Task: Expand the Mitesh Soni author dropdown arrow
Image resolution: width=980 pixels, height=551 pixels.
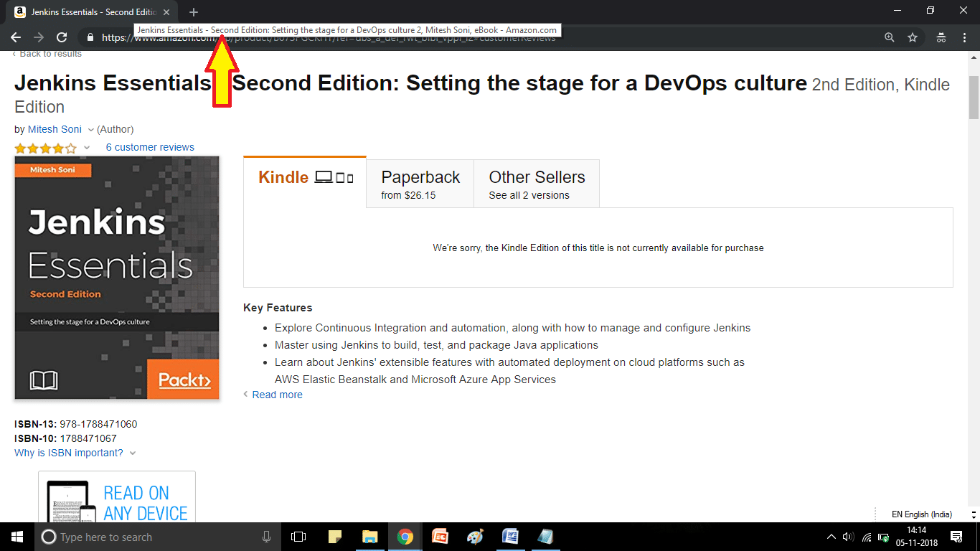Action: click(90, 130)
